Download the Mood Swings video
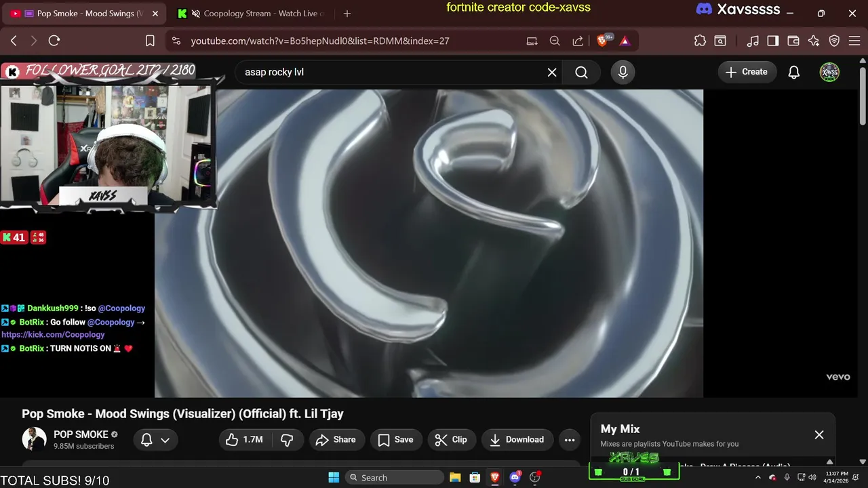 (x=517, y=440)
